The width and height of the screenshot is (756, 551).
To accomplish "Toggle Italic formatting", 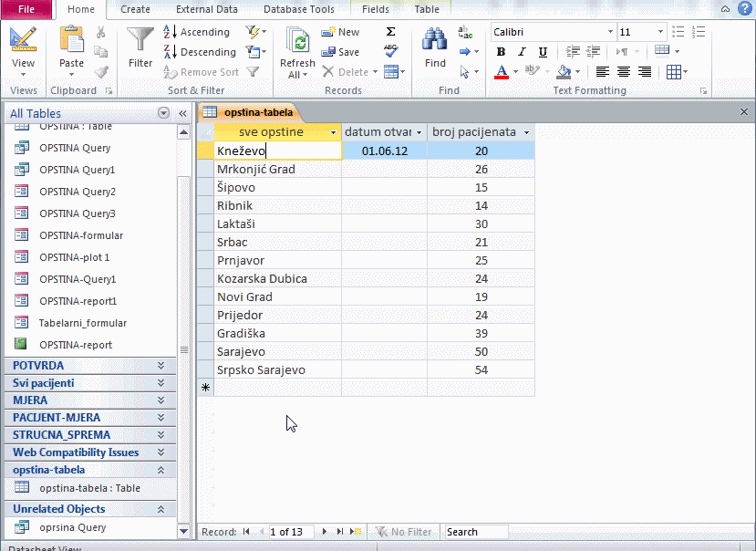I will [x=523, y=52].
